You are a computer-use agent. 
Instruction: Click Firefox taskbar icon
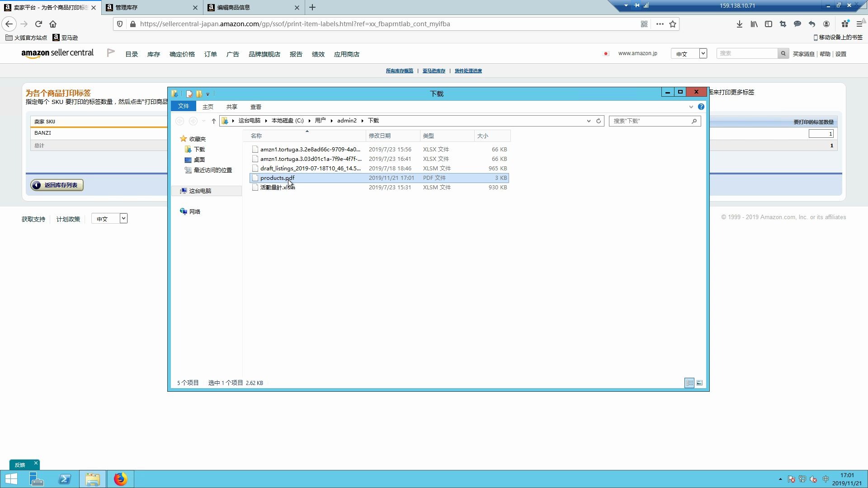coord(120,479)
